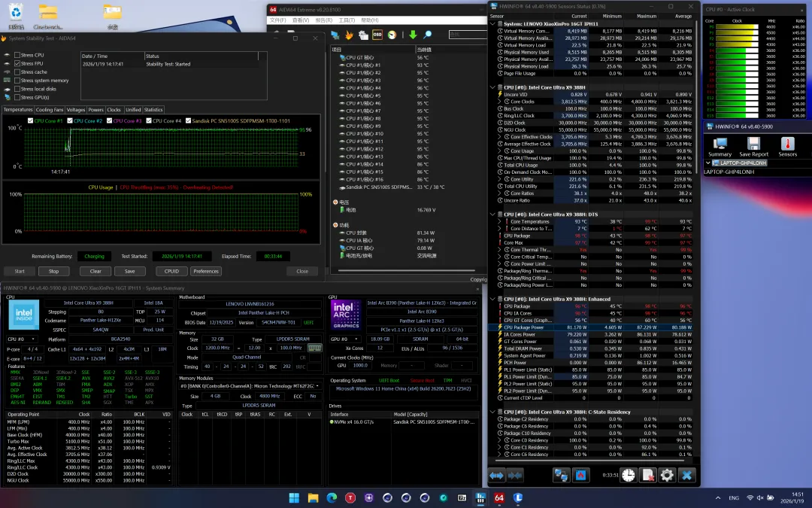Open the report wizard icon in AIDA64 toolbar

[x=363, y=35]
